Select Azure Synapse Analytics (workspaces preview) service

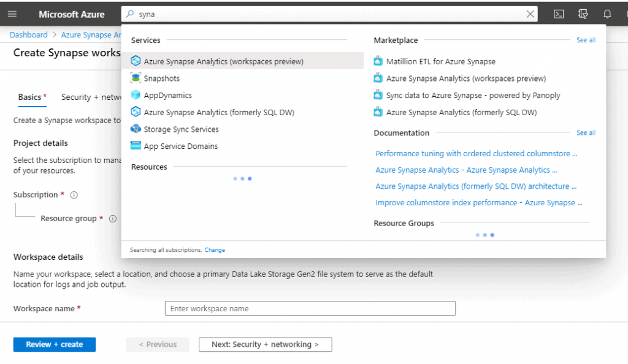click(x=223, y=61)
